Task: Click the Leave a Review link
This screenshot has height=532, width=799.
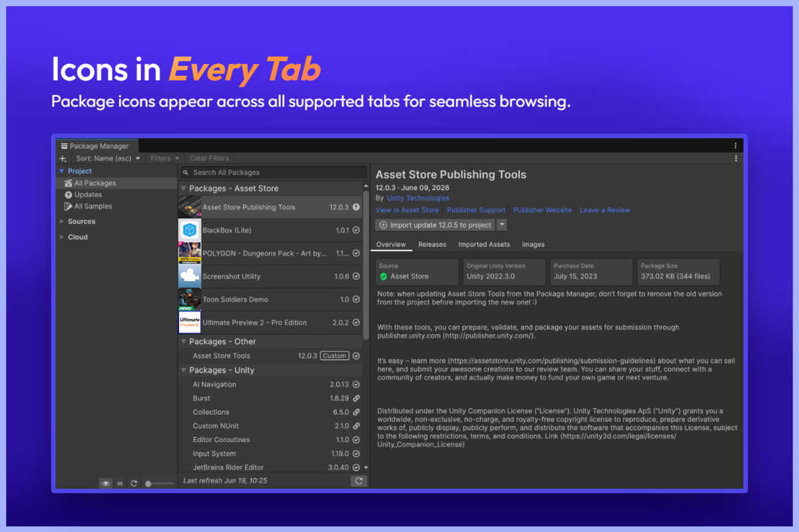Action: [605, 210]
